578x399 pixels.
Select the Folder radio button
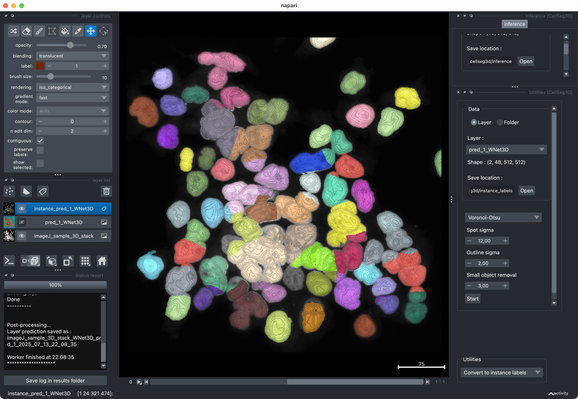(x=500, y=122)
